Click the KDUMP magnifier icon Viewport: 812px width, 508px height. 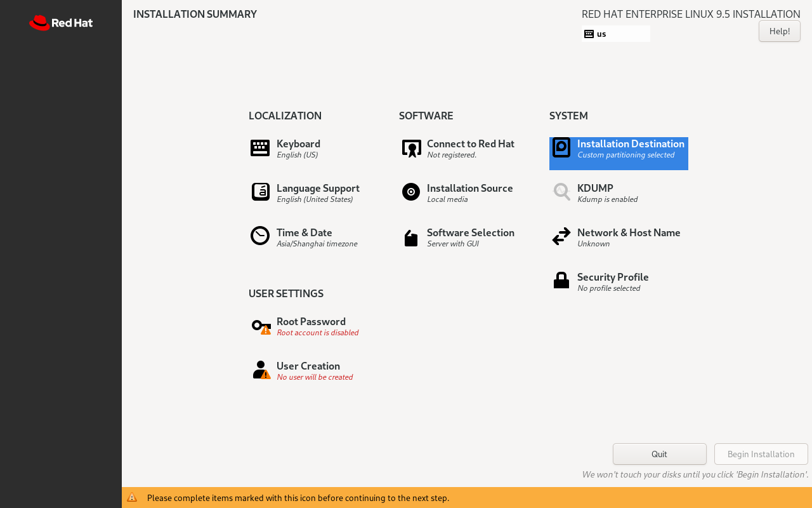click(x=561, y=192)
